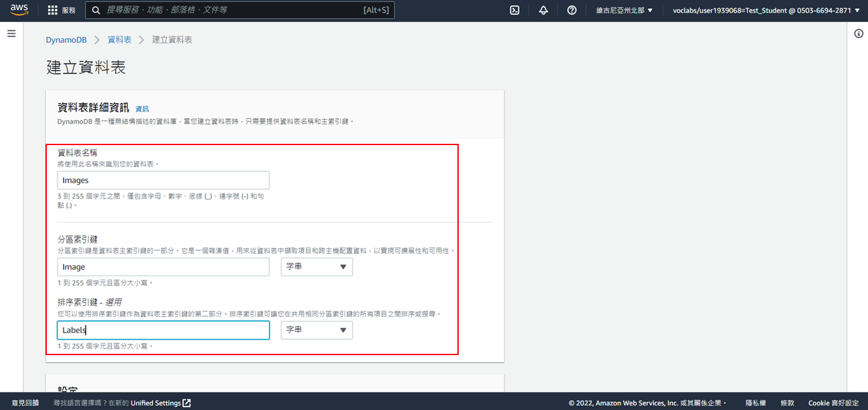
Task: Click the 建立資料表 breadcrumb text
Action: pyautogui.click(x=172, y=40)
